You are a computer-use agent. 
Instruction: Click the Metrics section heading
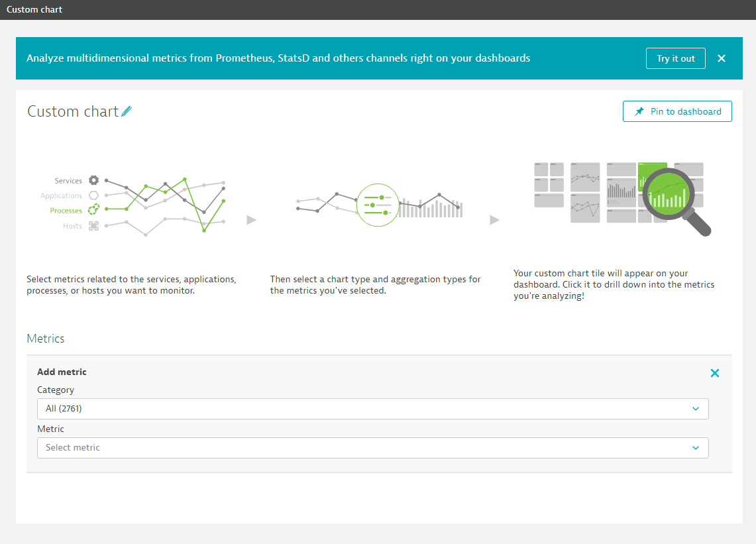point(45,339)
